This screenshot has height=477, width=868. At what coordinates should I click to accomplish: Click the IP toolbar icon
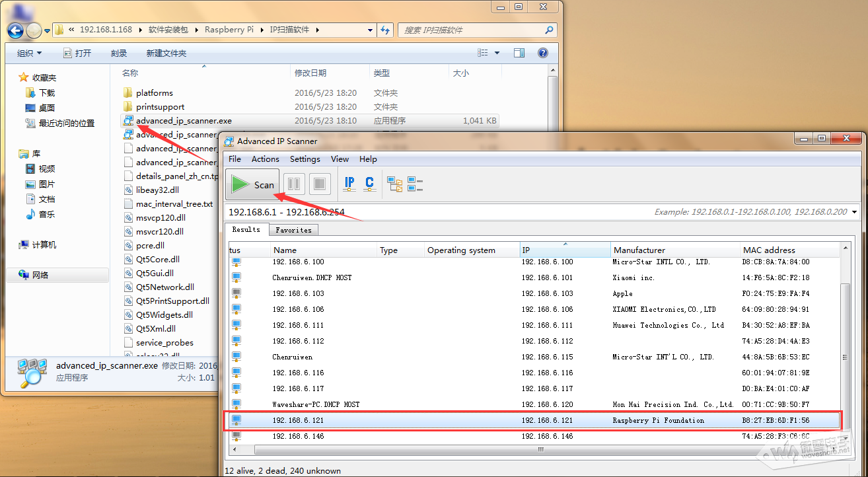[349, 184]
